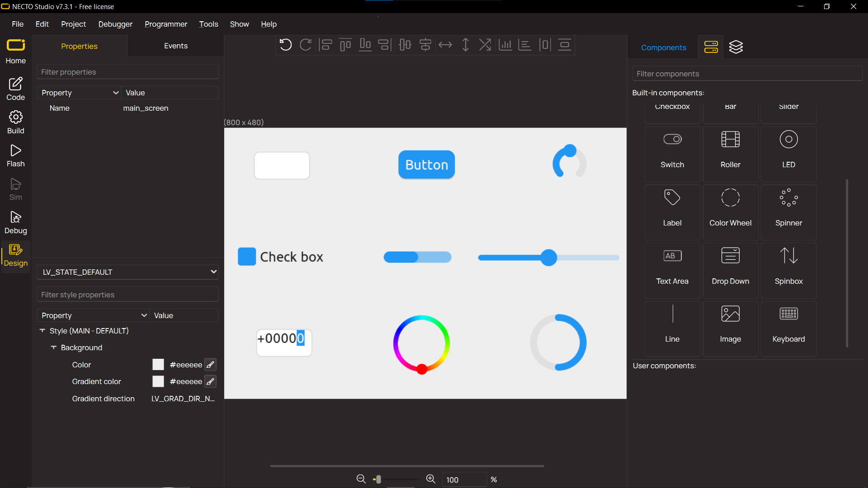Open the Debug view in the sidebar

click(15, 223)
